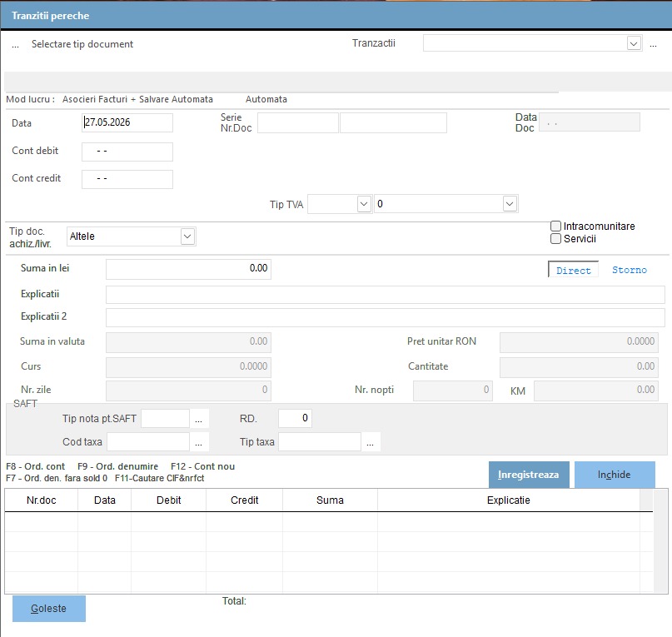Open the Cod taxa lookup ellipsis
The image size is (672, 637).
tap(199, 442)
